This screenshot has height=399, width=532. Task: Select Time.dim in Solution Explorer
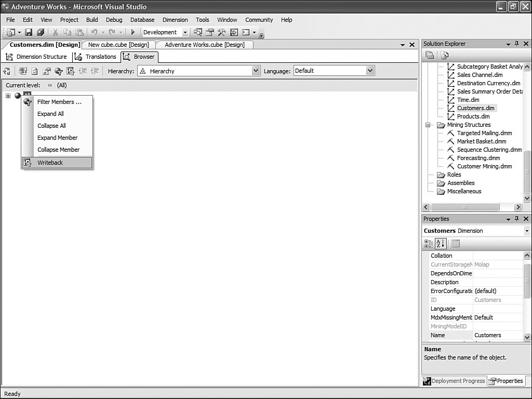point(468,100)
